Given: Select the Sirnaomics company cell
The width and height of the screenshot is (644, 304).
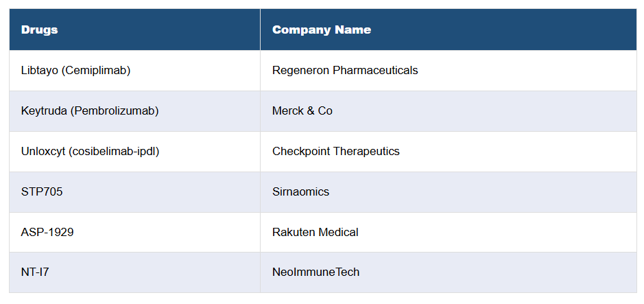Looking at the screenshot, I should click(x=300, y=192).
